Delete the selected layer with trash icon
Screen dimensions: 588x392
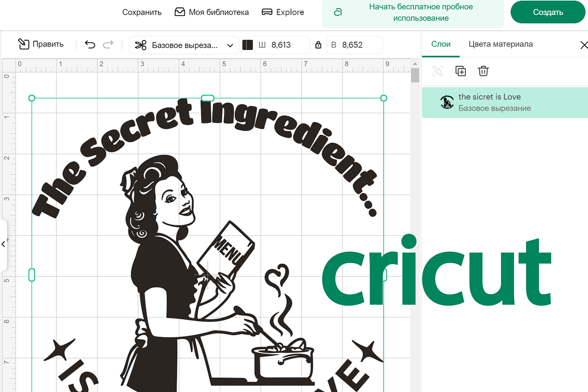coord(483,71)
